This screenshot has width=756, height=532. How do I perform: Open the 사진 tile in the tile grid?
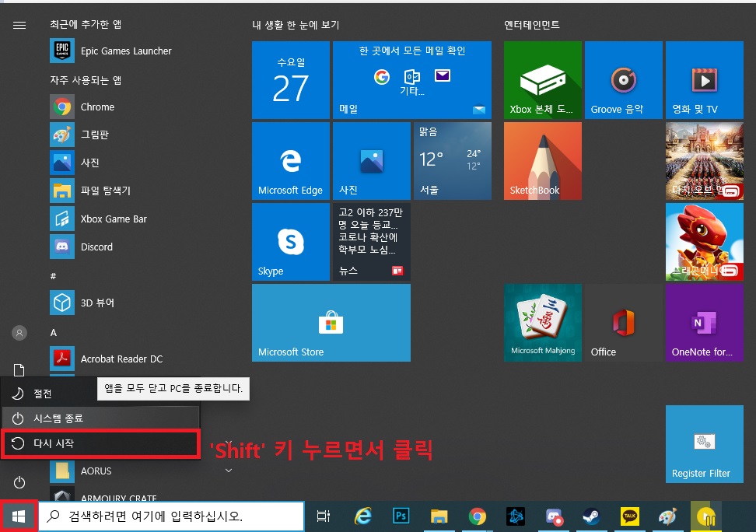372,161
